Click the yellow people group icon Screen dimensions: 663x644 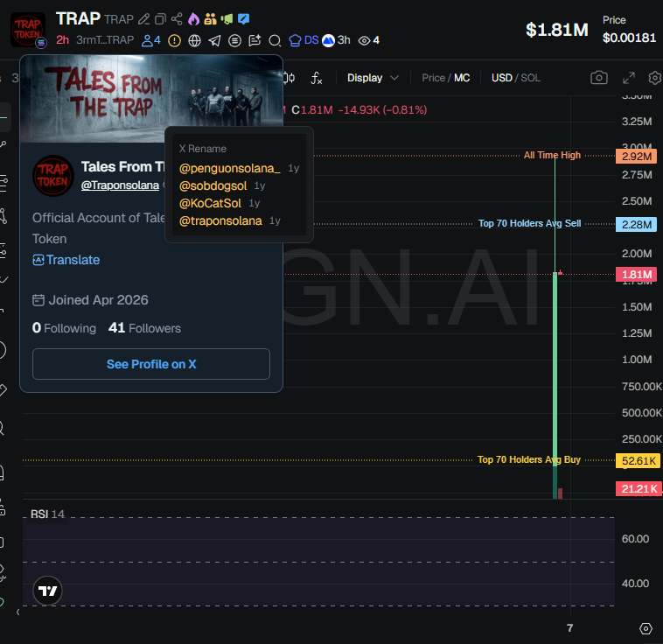coord(210,19)
